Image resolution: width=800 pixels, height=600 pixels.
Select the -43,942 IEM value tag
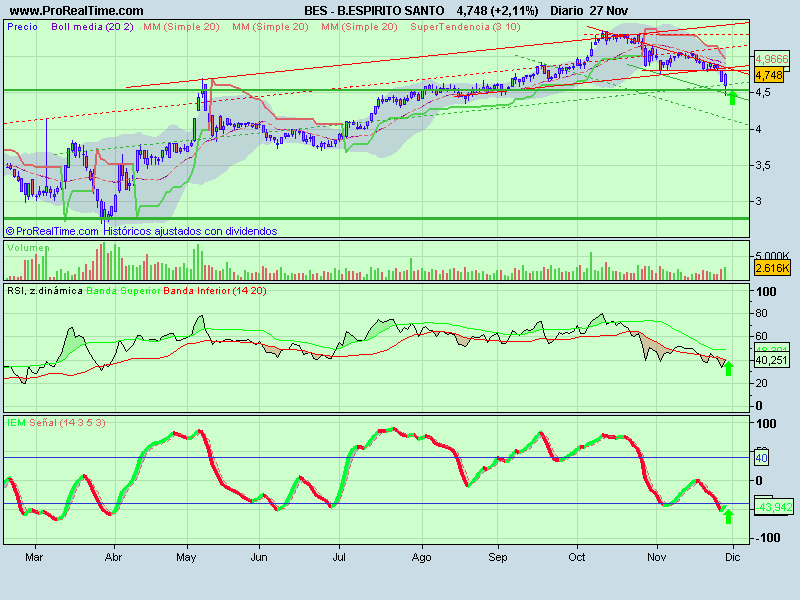(773, 507)
